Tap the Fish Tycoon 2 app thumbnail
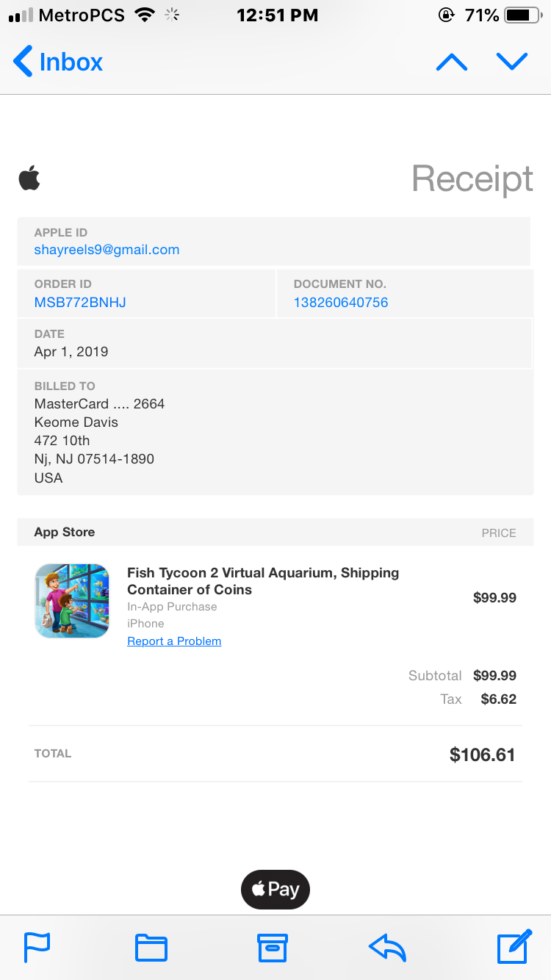This screenshot has height=980, width=551. point(72,600)
